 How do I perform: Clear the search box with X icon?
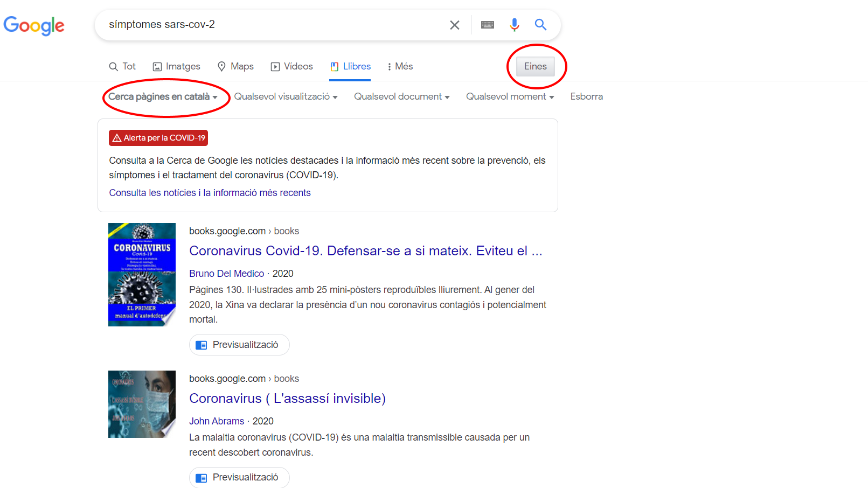coord(454,25)
